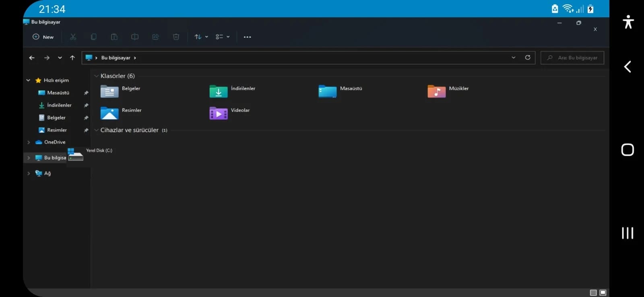
Task: Open address bar history dropdown
Action: coord(514,58)
